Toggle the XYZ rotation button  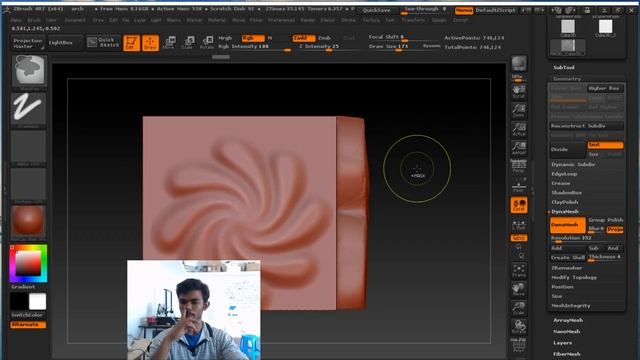[x=519, y=238]
